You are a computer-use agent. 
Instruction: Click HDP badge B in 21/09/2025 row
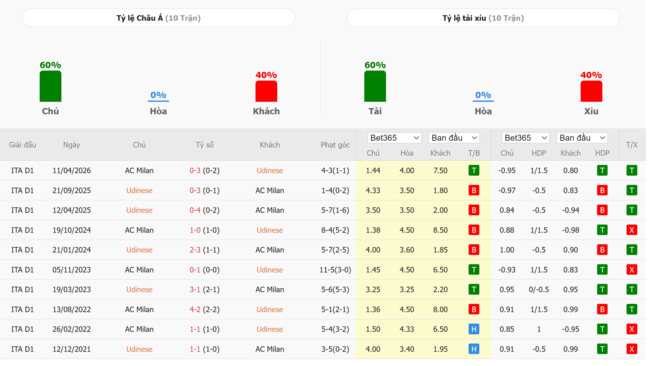pos(602,190)
